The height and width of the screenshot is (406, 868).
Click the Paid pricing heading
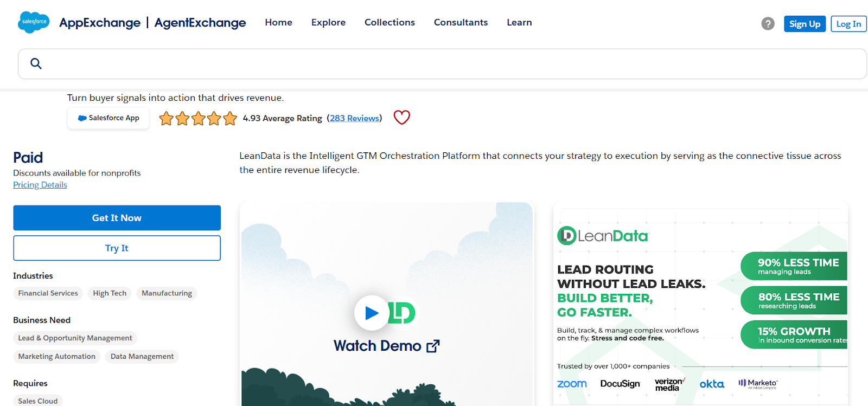28,158
